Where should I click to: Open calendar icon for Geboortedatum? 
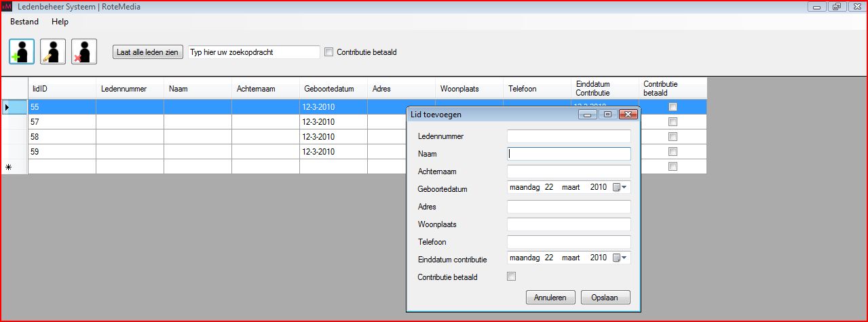point(621,187)
